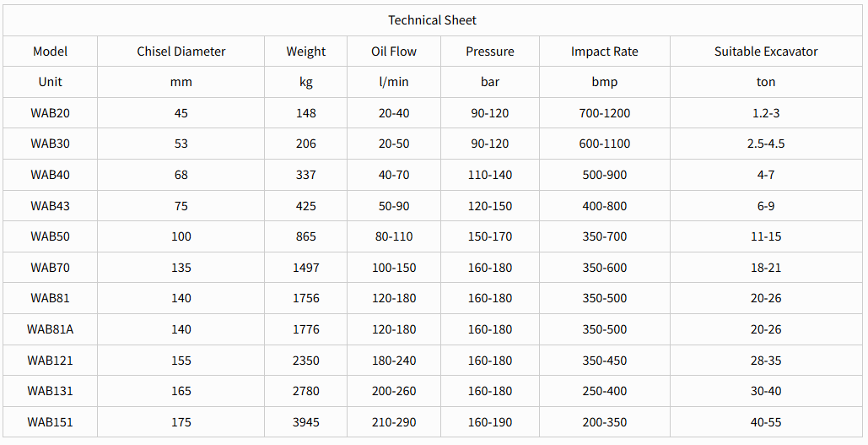Click the 3945 weight value

pos(305,422)
